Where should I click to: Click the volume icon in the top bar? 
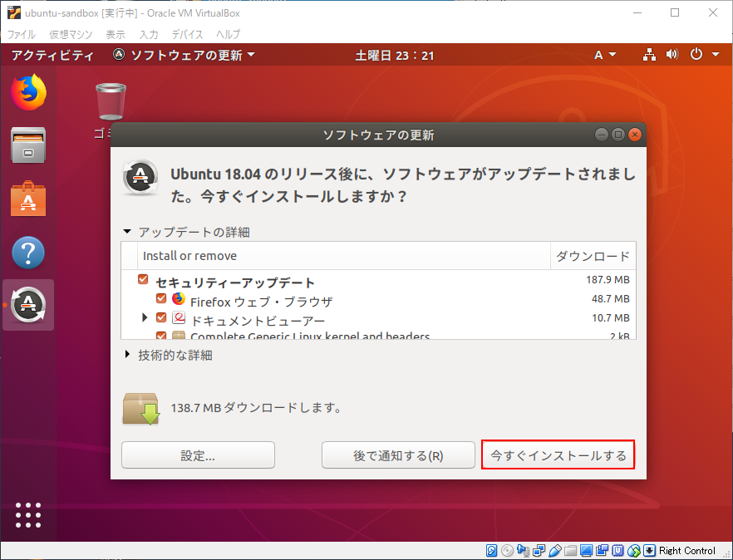[x=672, y=55]
